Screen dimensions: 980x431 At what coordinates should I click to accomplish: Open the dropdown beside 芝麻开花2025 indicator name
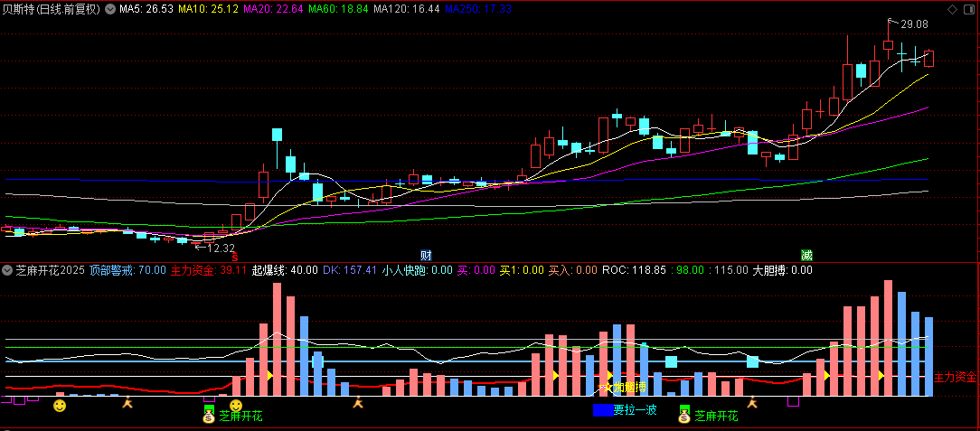pos(7,270)
